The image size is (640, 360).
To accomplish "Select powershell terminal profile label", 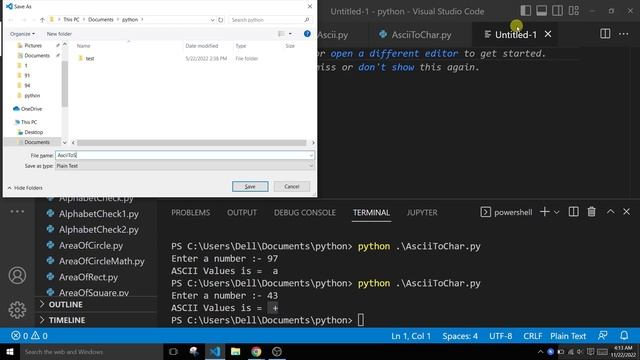I will point(507,212).
